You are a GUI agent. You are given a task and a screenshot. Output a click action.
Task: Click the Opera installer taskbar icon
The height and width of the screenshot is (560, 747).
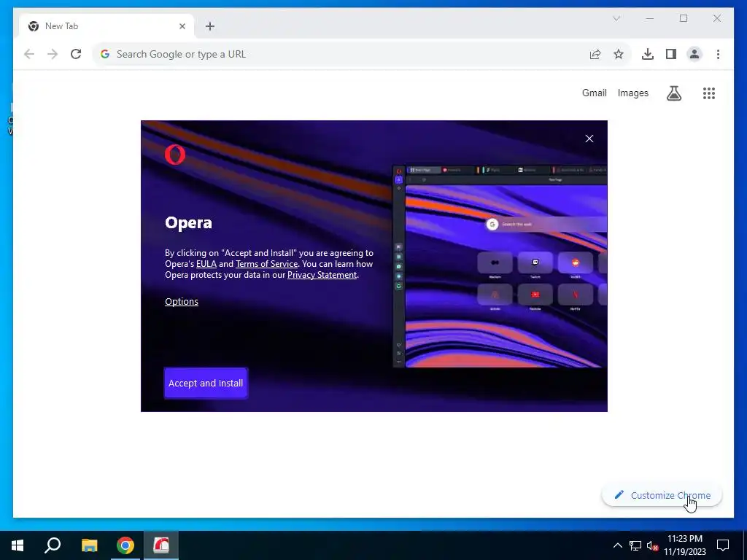pos(161,545)
